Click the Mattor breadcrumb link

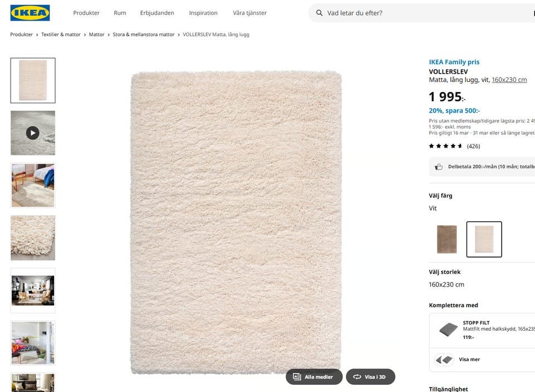tap(97, 35)
